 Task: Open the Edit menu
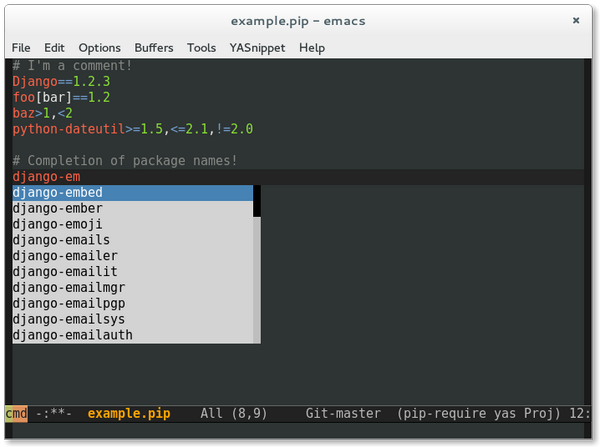click(54, 47)
